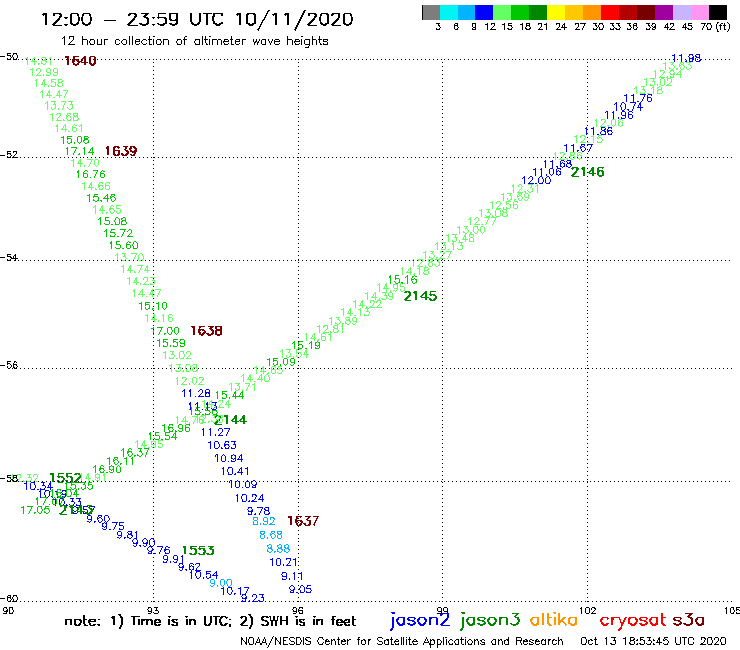Viewport: 740px width, 650px height.
Task: Click the 2144 time marker
Action: [230, 420]
